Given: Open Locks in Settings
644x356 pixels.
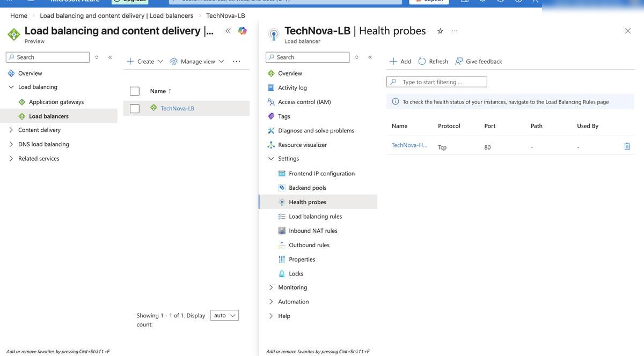Looking at the screenshot, I should click(x=296, y=273).
